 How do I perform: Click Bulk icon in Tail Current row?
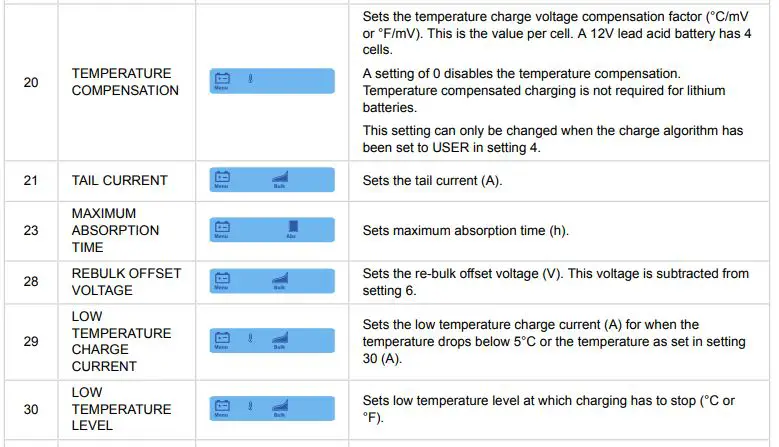point(281,179)
